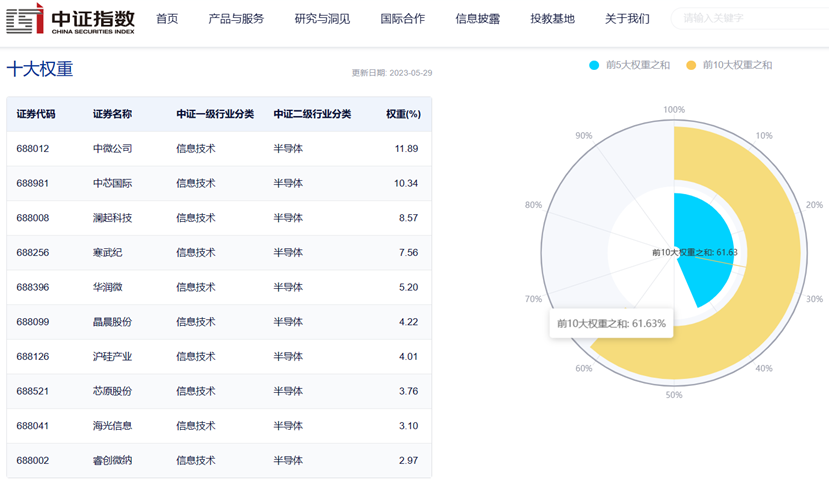The height and width of the screenshot is (484, 829).
Task: Open the 关于我们 menu
Action: [x=627, y=19]
